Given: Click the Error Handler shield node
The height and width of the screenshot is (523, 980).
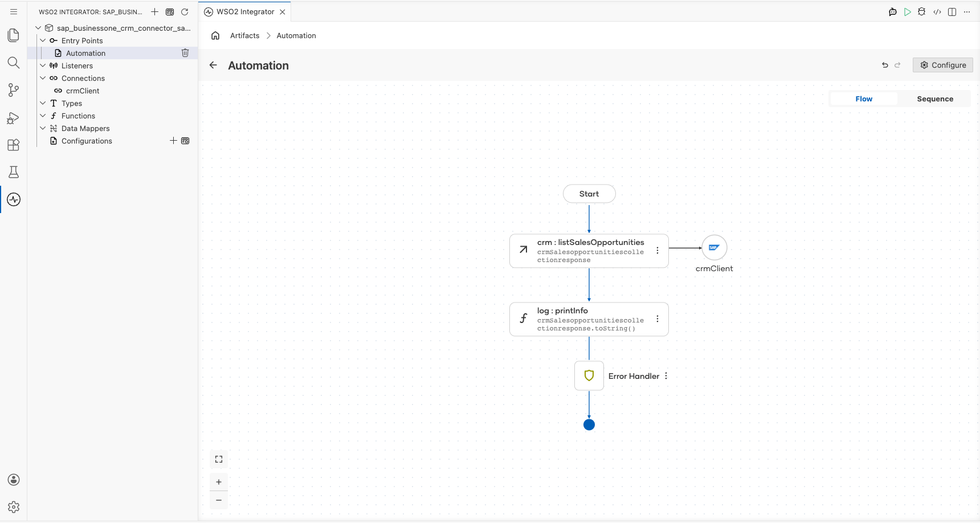Looking at the screenshot, I should (589, 375).
